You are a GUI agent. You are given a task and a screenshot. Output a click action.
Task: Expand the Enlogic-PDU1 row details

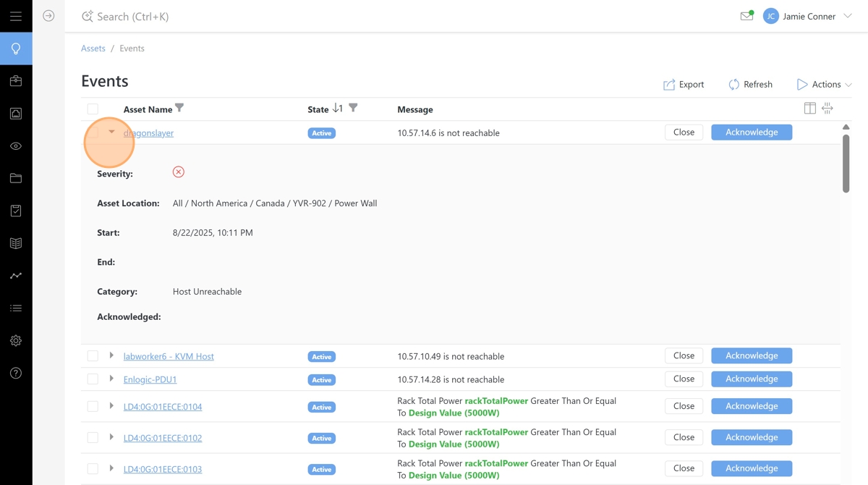[111, 379]
